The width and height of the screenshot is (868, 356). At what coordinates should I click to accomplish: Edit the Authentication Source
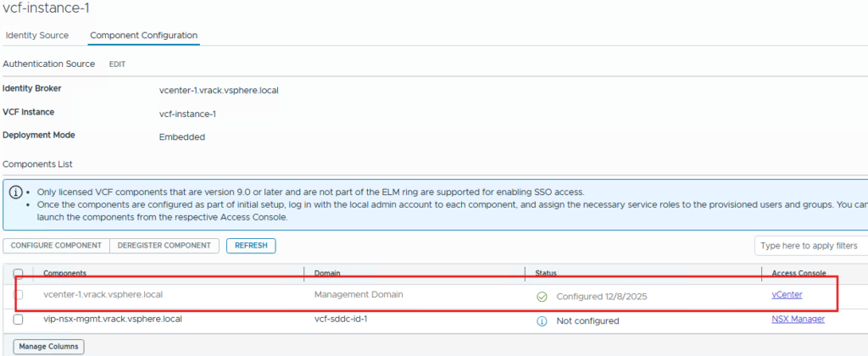tap(117, 64)
